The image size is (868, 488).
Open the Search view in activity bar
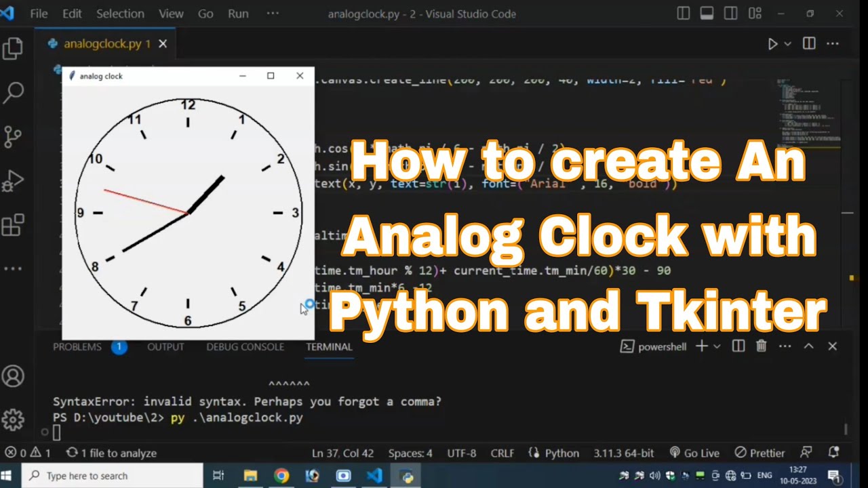13,92
